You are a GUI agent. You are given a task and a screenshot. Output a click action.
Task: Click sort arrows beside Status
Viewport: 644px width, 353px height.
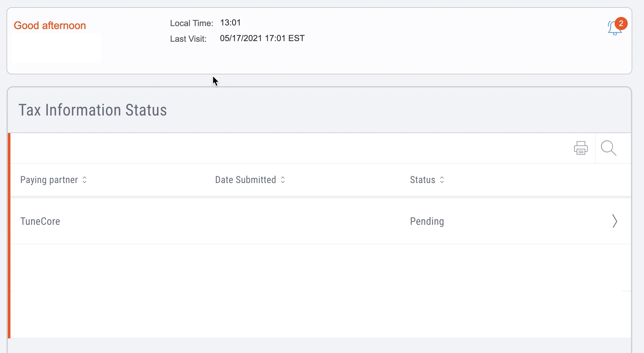(x=442, y=180)
